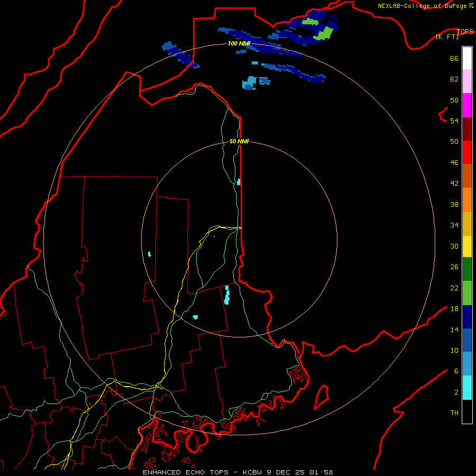
Task: Click the '100 NMI' range ring label
Action: (239, 44)
